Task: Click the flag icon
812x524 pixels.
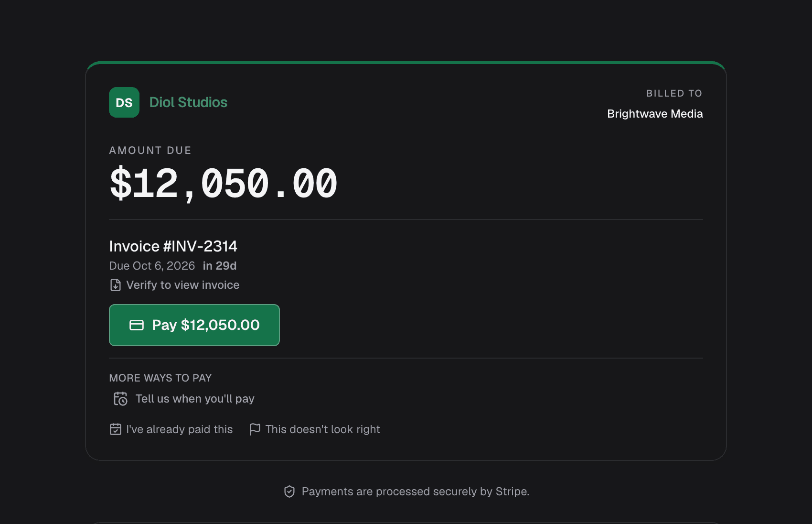Action: 255,429
